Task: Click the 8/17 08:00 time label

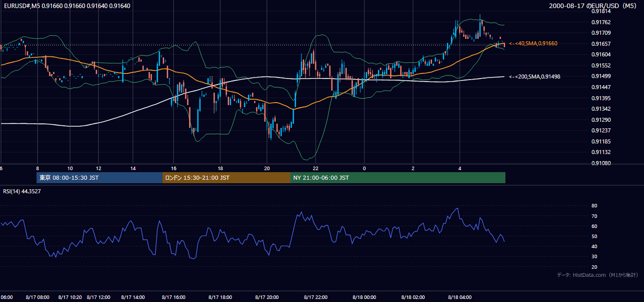Action: (38, 297)
